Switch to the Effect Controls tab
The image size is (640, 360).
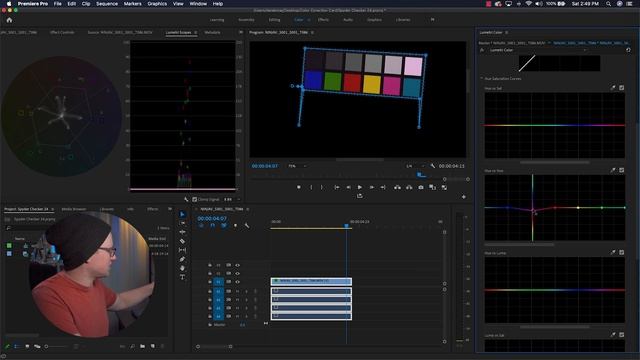62,32
